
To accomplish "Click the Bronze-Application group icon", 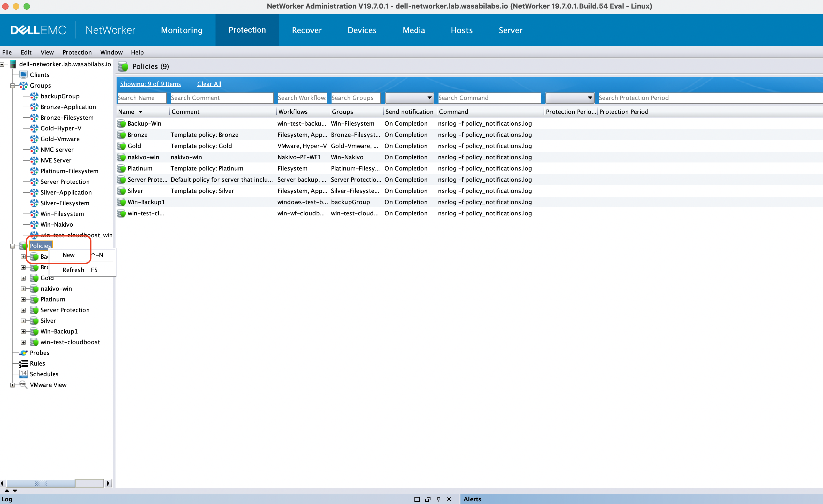I will tap(34, 107).
